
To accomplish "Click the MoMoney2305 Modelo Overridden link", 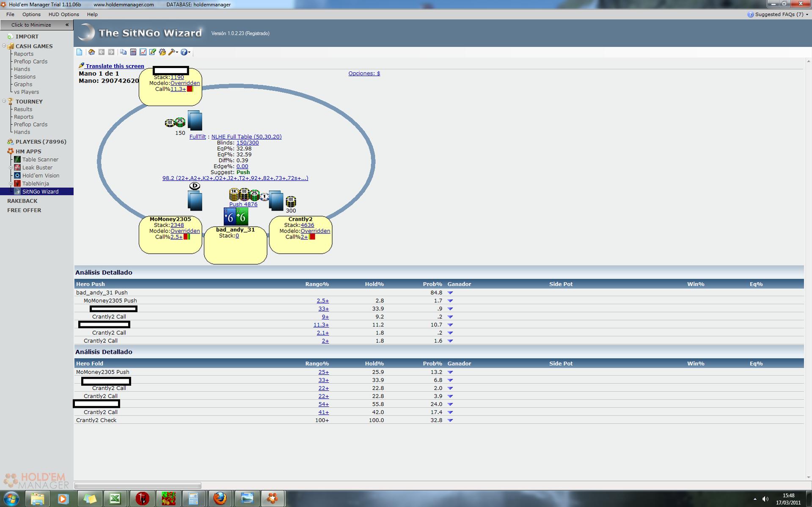I will click(185, 231).
